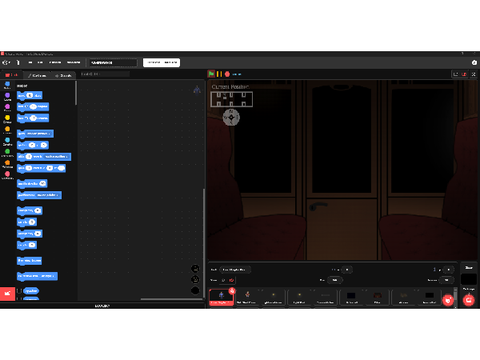
Task: Click the if on edge bounce block
Action: [30, 260]
